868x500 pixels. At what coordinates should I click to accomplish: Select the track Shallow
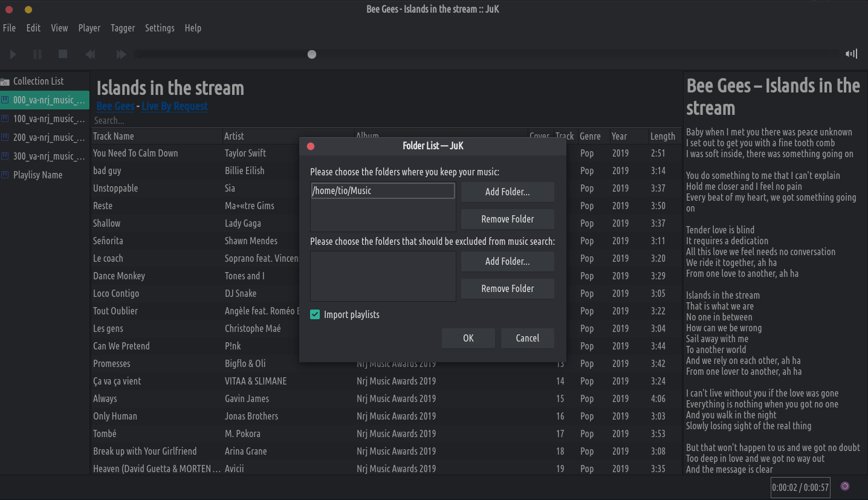(106, 223)
